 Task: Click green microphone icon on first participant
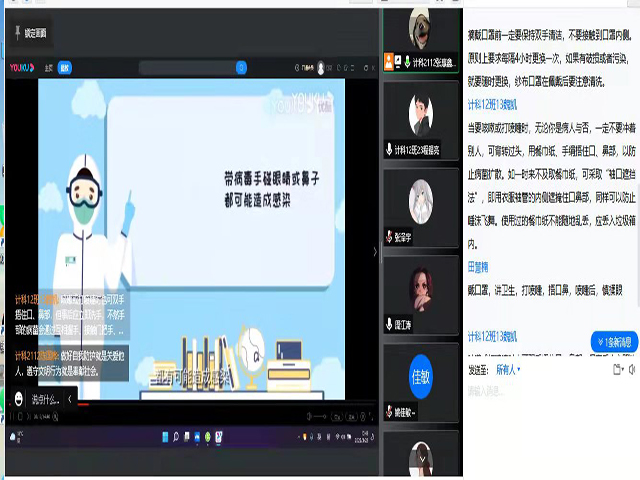(x=407, y=62)
